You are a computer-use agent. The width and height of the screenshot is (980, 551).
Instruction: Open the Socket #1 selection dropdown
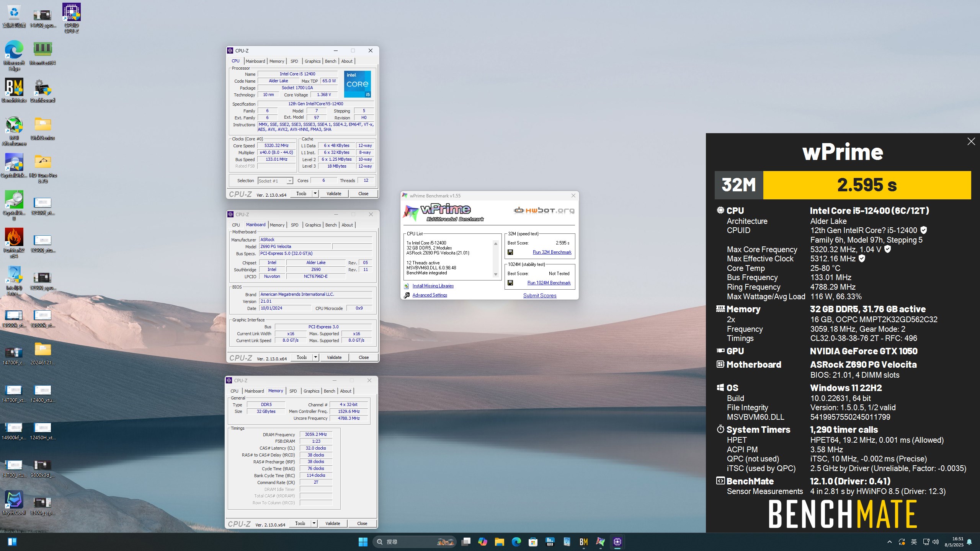[x=275, y=181]
